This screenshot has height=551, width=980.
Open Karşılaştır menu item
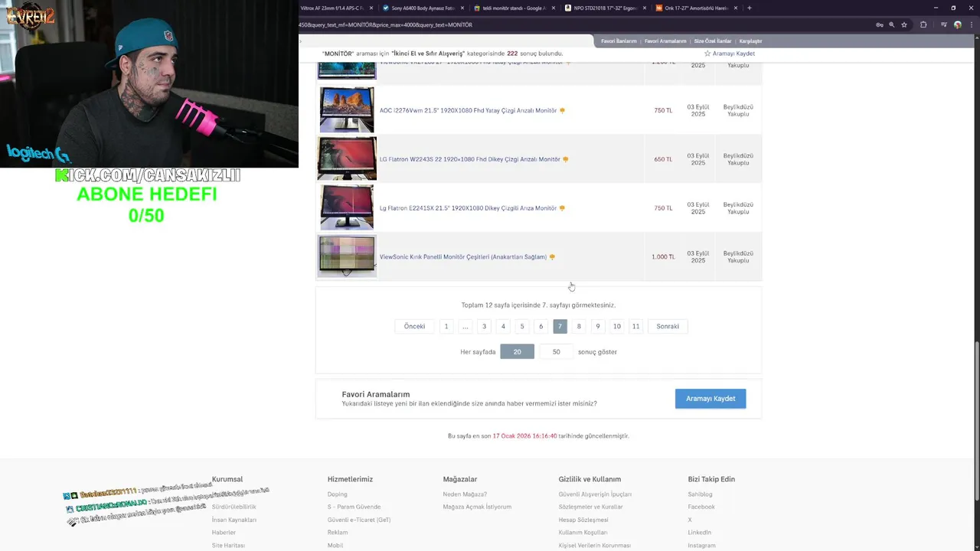750,41
